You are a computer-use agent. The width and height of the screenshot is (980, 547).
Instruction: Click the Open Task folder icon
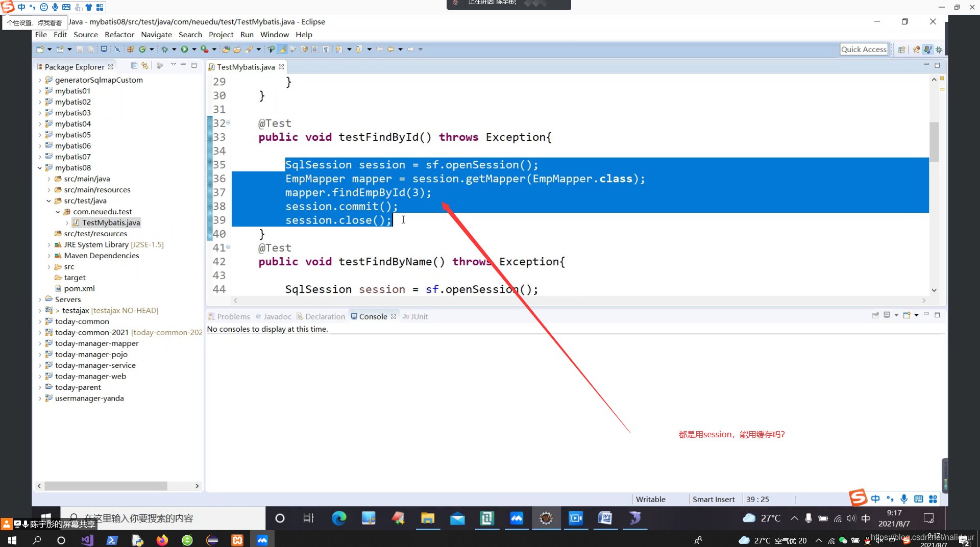click(237, 49)
